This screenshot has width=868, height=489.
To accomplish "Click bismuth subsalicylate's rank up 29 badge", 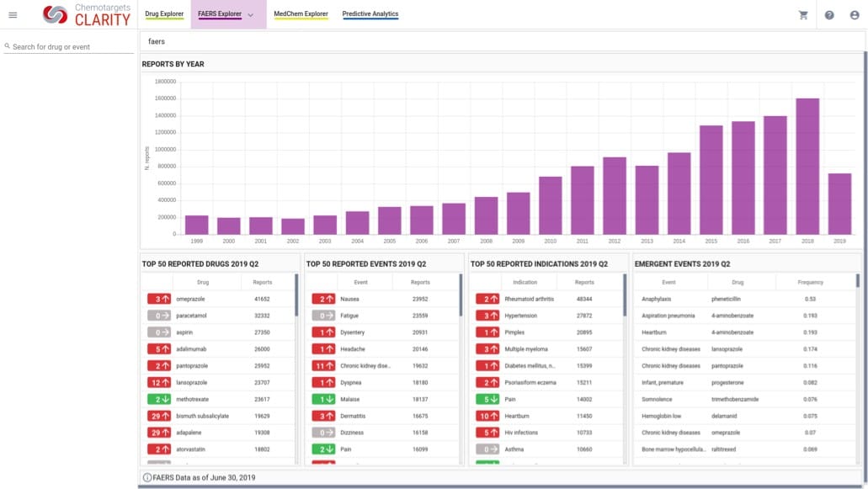I will [159, 416].
